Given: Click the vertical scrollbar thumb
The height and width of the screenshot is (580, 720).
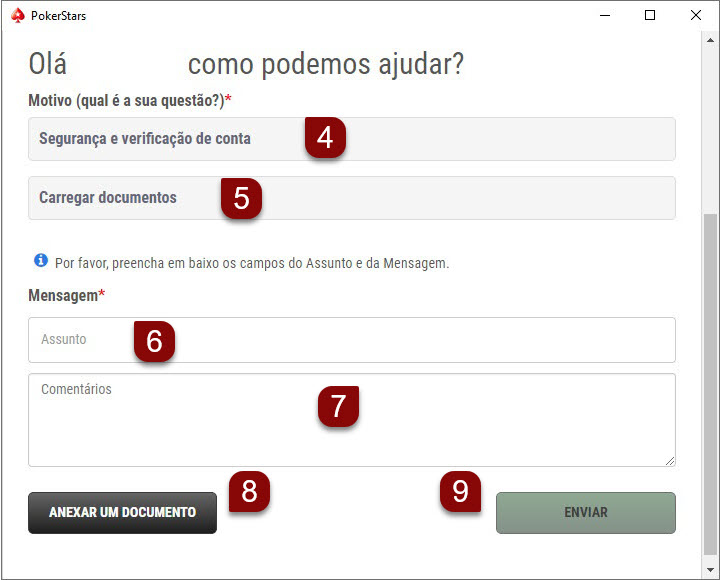Looking at the screenshot, I should coord(710,380).
